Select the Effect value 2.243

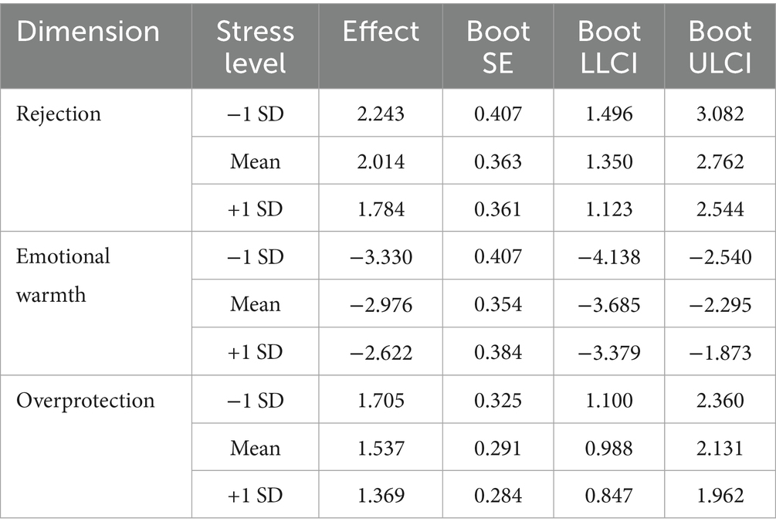click(x=381, y=114)
